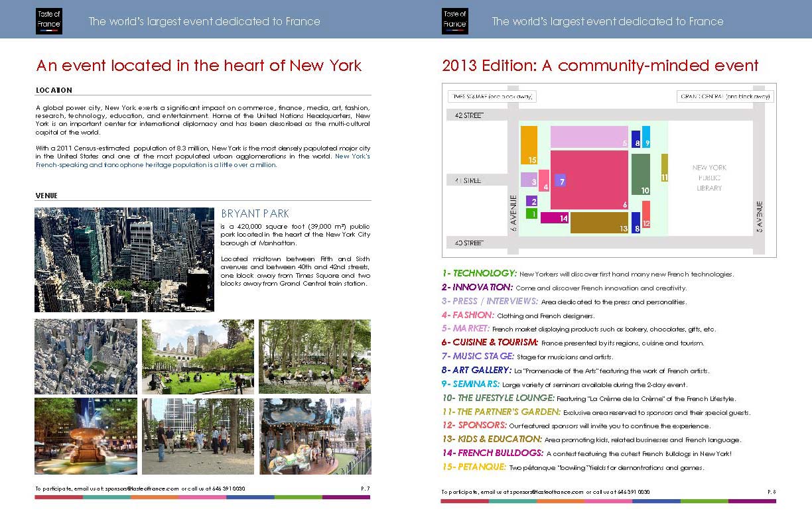
Task: Click the '10- THE LIFESTYLE LOUNGE' legend entry
Action: tap(498, 398)
